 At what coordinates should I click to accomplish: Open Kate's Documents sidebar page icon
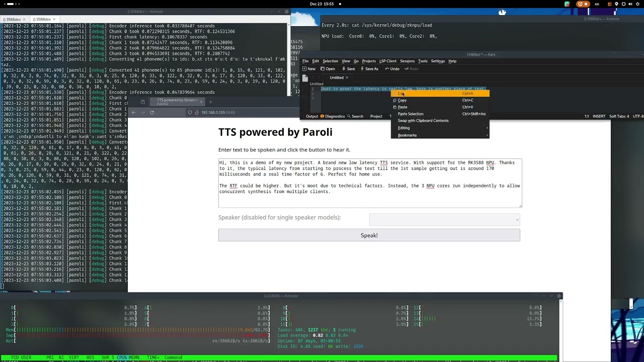click(305, 78)
